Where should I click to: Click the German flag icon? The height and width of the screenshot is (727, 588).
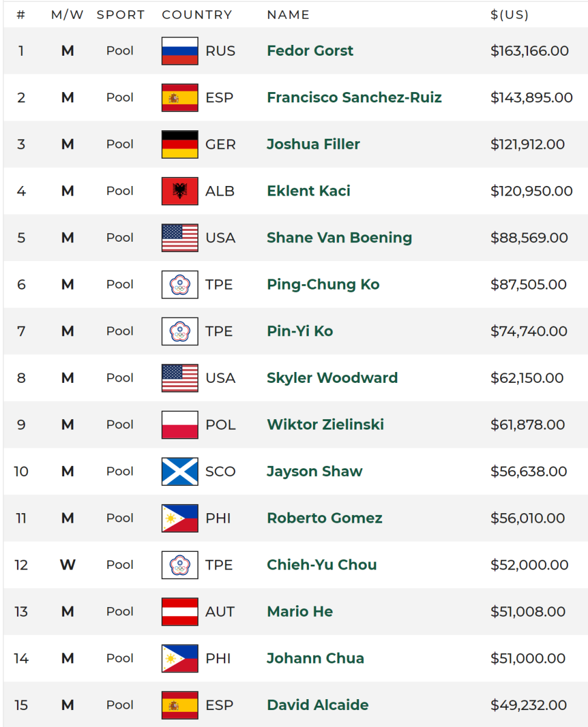click(180, 144)
